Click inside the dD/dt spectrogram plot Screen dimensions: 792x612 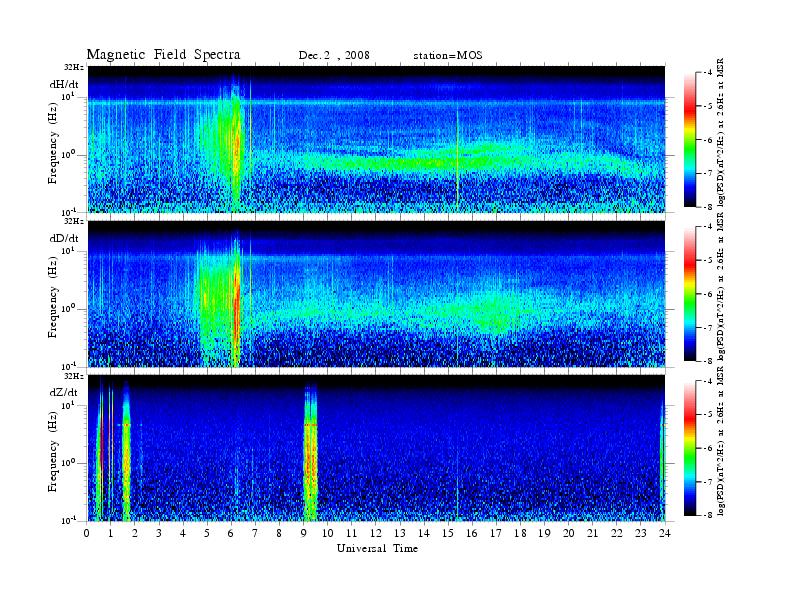click(376, 293)
